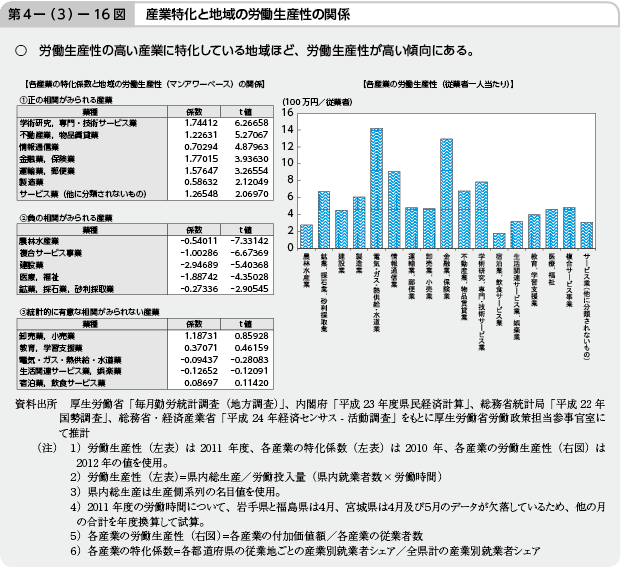Image resolution: width=621 pixels, height=567 pixels.
Task: Click the shortest bar, 宿泊業、飲食サービス業
Action: click(499, 241)
